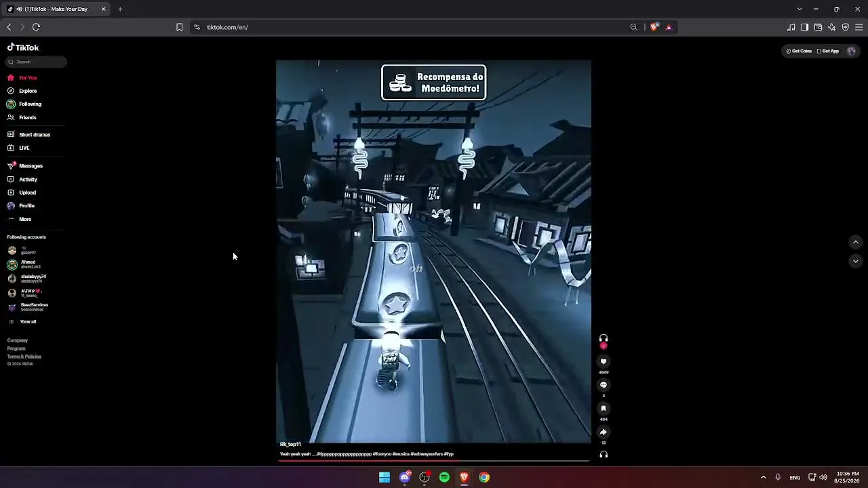Click the #subwaysurfers hashtag
868x488 pixels.
tap(427, 454)
